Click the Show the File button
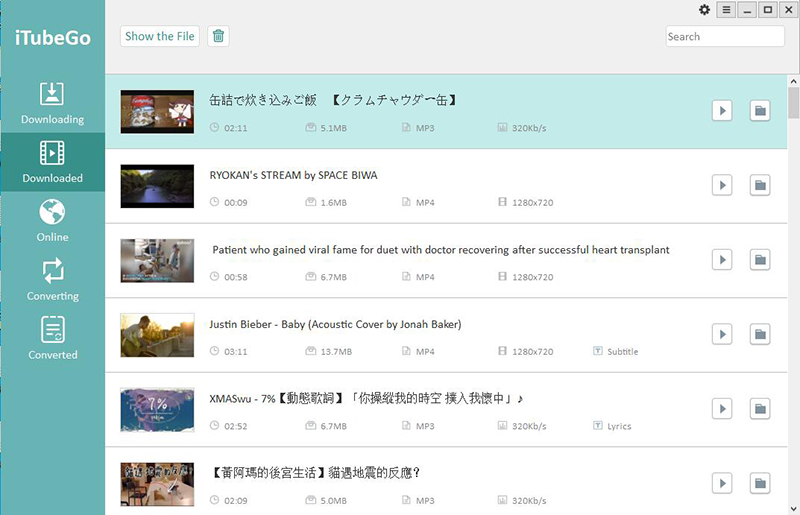Screen dimensions: 800x515 [x=160, y=36]
